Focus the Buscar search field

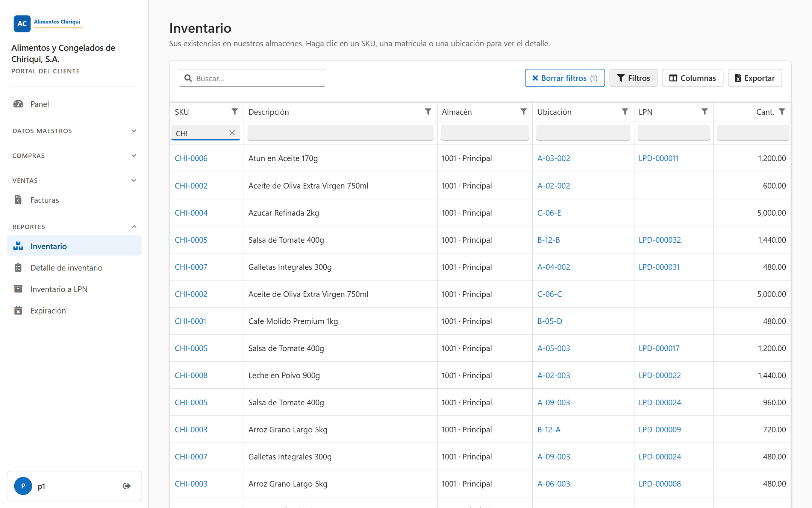[x=252, y=78]
